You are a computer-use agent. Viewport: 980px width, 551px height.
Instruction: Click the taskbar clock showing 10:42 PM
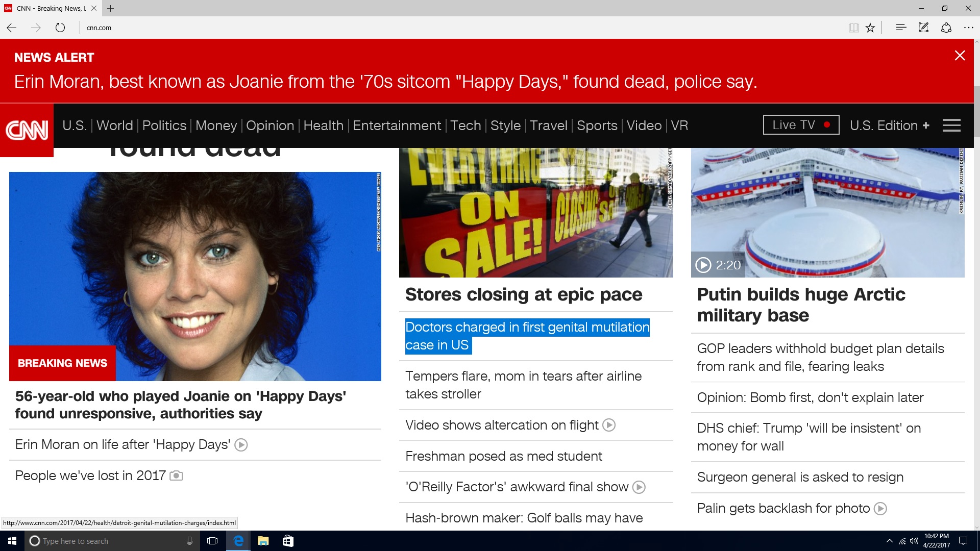coord(936,541)
